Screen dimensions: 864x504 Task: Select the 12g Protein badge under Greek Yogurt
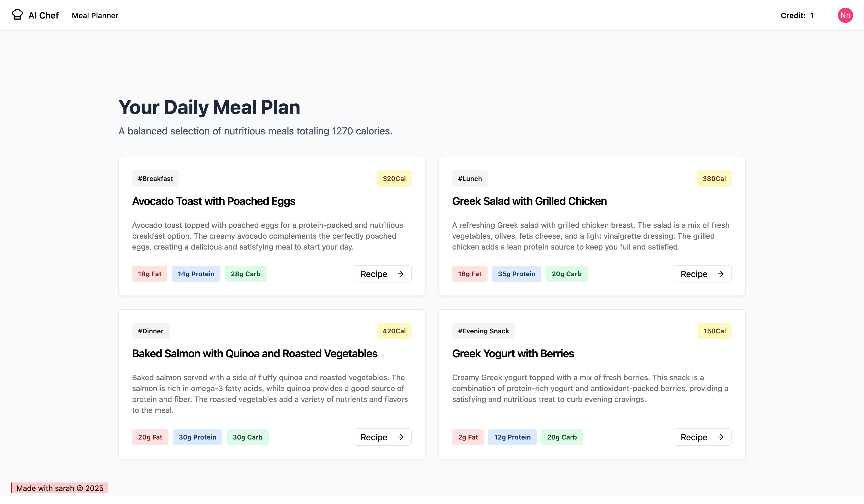click(x=512, y=437)
